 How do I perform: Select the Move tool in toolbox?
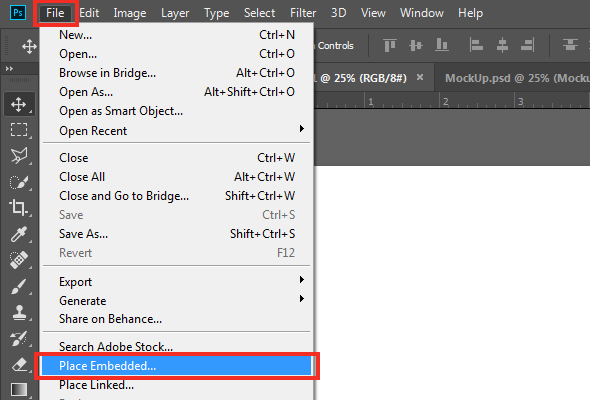[x=19, y=104]
